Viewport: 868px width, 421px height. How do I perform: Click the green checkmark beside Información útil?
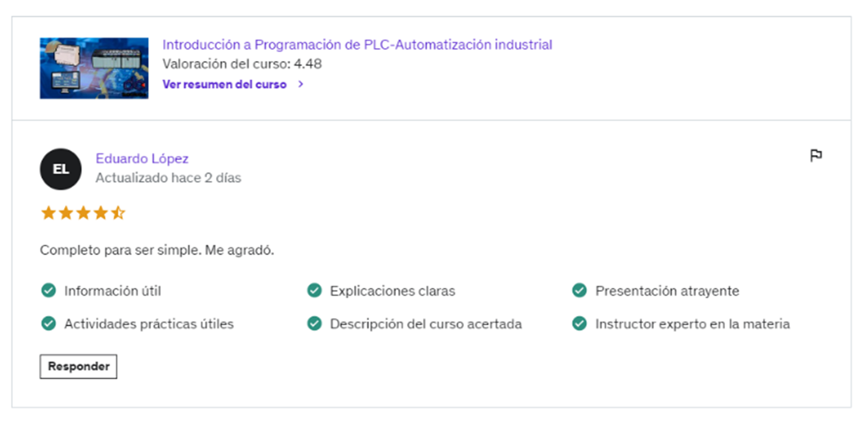tap(48, 291)
